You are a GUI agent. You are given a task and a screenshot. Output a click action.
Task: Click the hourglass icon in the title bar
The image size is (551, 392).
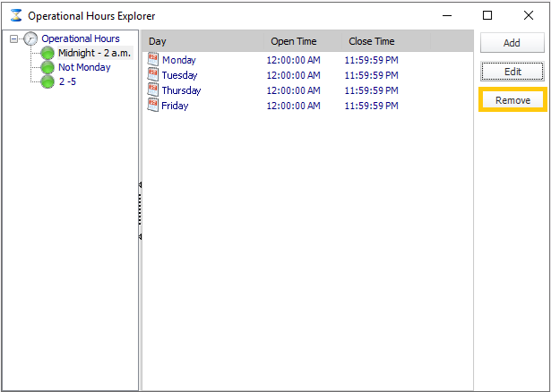pos(16,16)
